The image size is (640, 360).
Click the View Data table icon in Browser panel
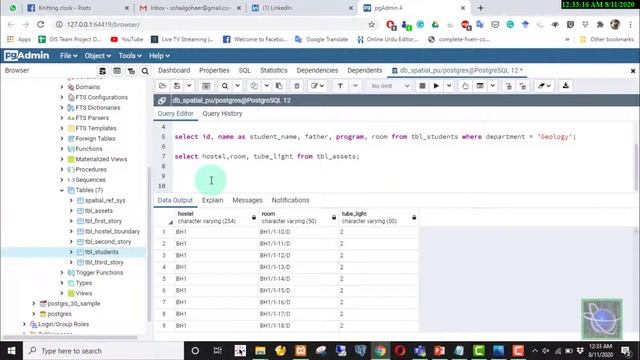(117, 71)
